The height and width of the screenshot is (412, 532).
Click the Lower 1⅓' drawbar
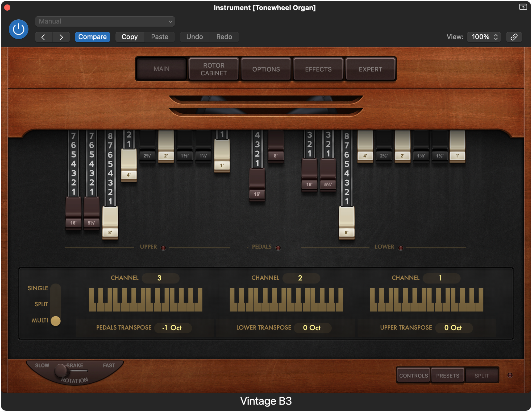[x=439, y=146]
